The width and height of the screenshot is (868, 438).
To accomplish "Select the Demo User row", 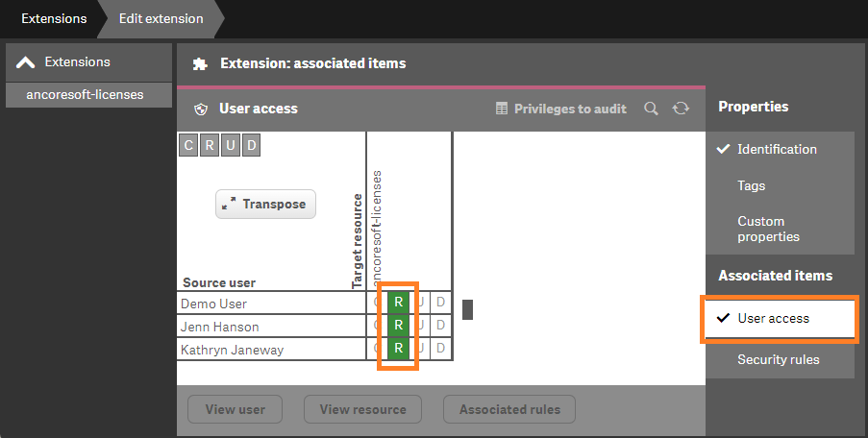I will tap(271, 304).
